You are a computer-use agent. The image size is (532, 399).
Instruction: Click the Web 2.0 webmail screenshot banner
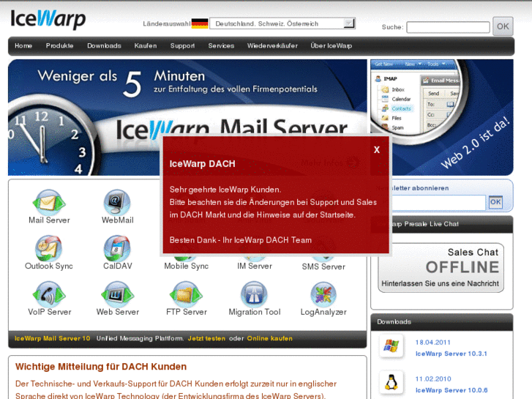tap(442, 117)
